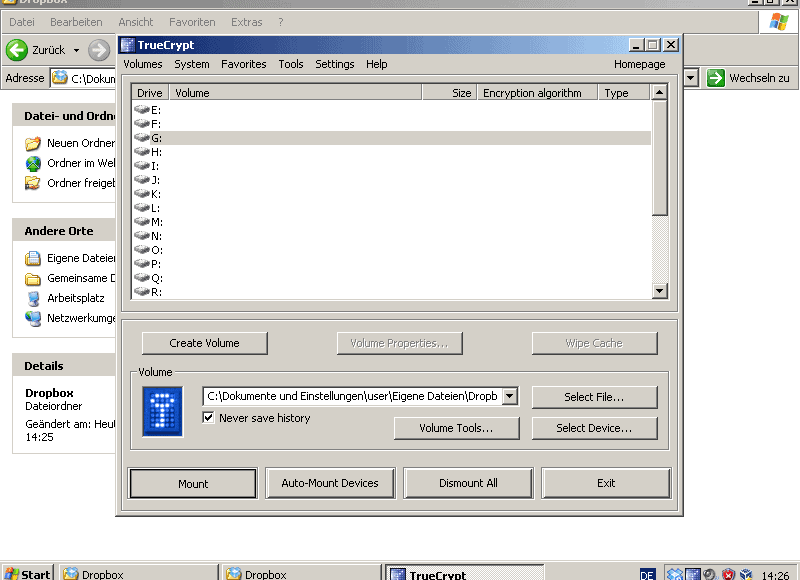This screenshot has width=800, height=580.
Task: Open the Help menu in TrueCrypt
Action: 377,64
